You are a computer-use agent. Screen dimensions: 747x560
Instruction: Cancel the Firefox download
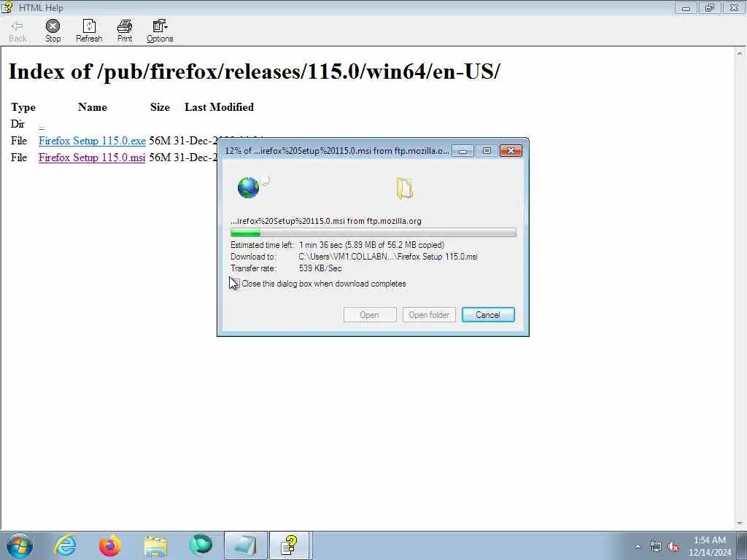click(488, 315)
